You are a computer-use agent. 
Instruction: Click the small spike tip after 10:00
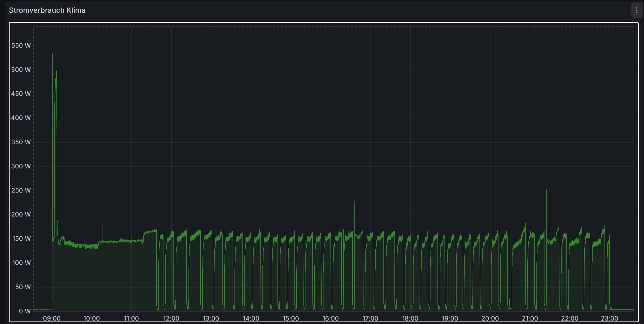[x=102, y=222]
